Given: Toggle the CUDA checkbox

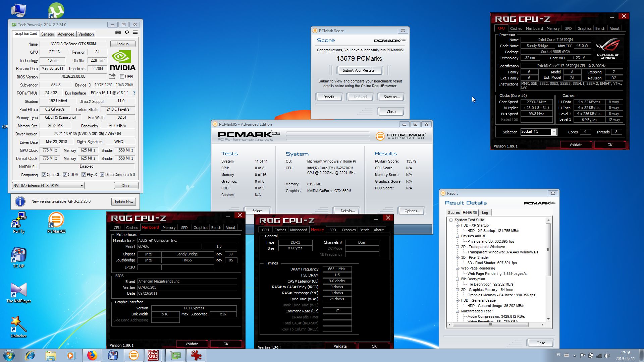Looking at the screenshot, I should [x=65, y=175].
